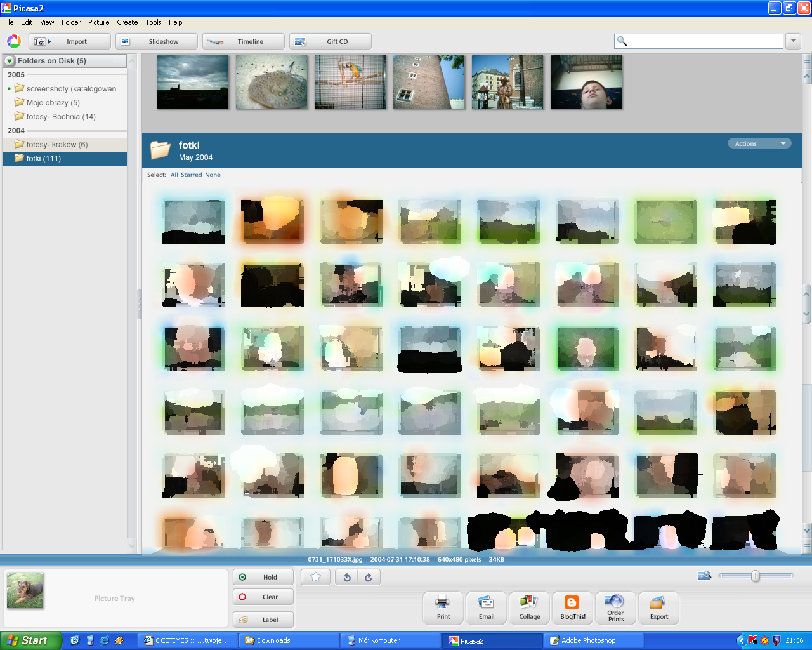This screenshot has width=812, height=650.
Task: Open the Help menu
Action: [x=176, y=22]
